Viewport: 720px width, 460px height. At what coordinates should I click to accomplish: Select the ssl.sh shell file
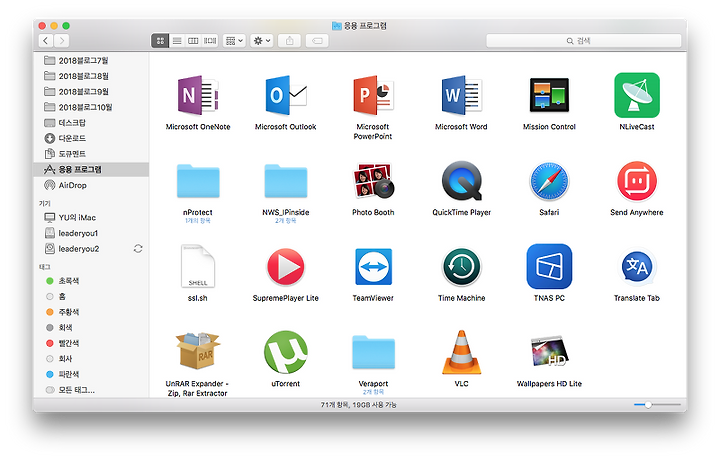[198, 266]
